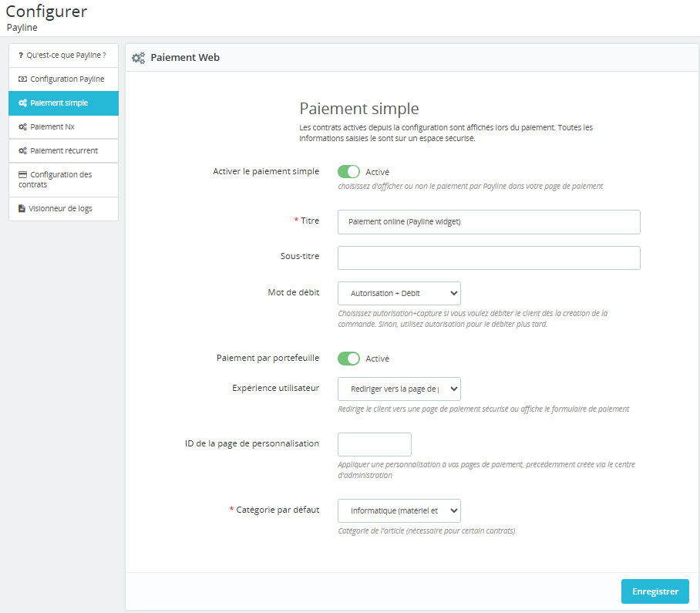Click the gears icon beside Paiement récurrent

click(x=23, y=151)
